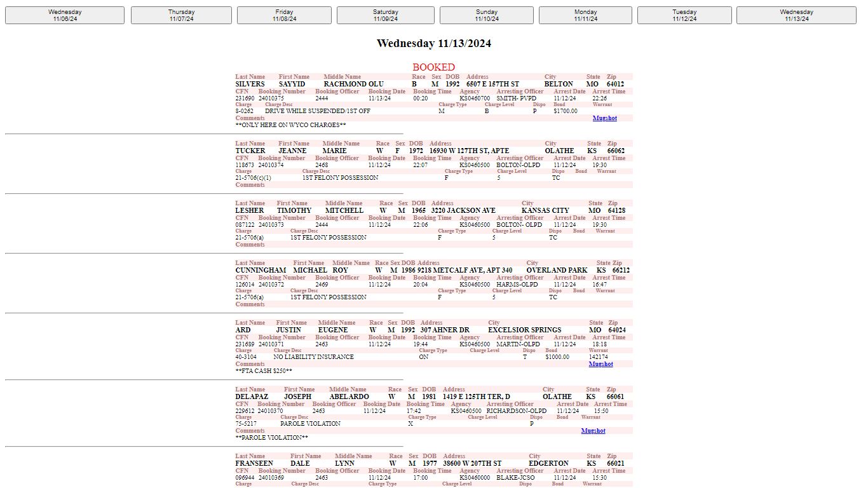Select last name LESHER

[250, 210]
